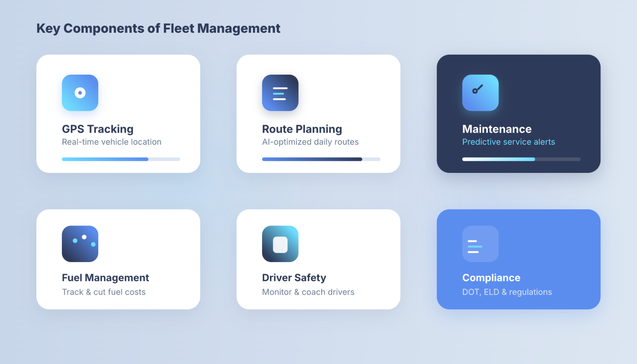Click the Maintenance wrench icon
The image size is (637, 364).
pos(481,93)
